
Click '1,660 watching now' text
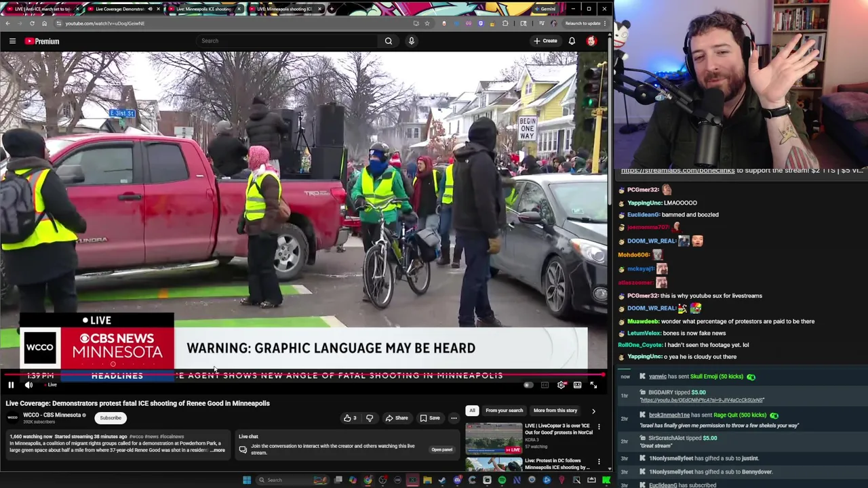tap(31, 436)
